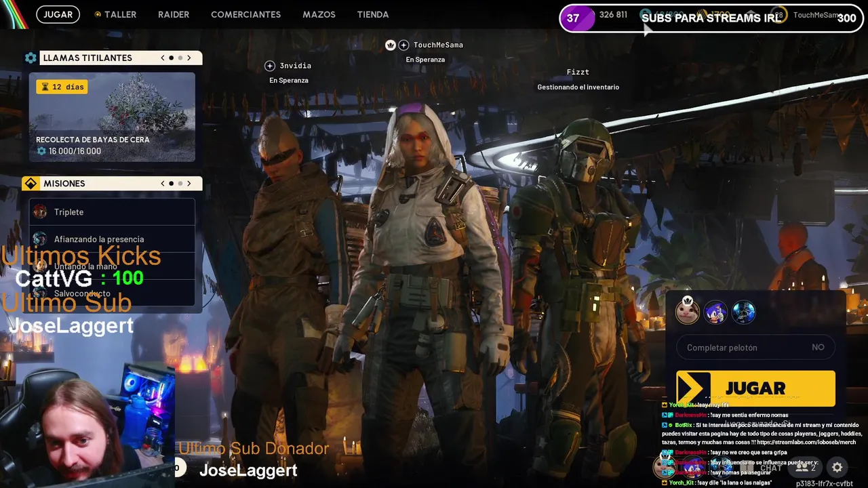
Task: Open the RAIDER tab
Action: tap(174, 14)
